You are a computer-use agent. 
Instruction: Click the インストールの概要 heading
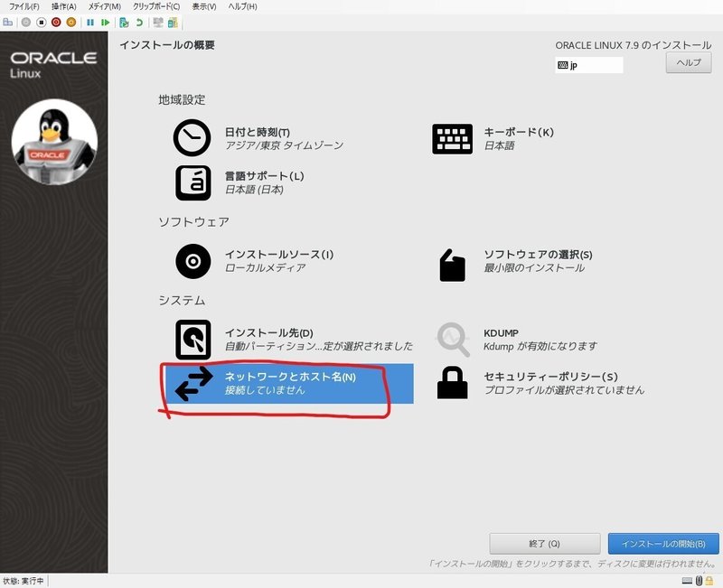pos(167,45)
